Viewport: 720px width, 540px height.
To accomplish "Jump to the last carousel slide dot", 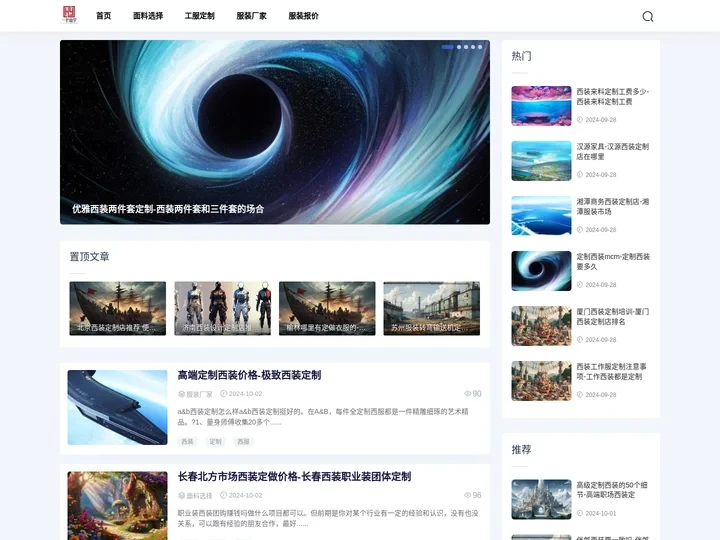I will point(480,47).
